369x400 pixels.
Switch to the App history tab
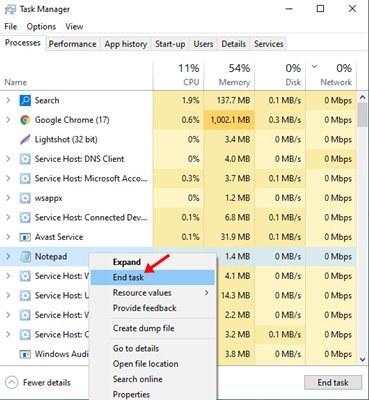click(126, 44)
